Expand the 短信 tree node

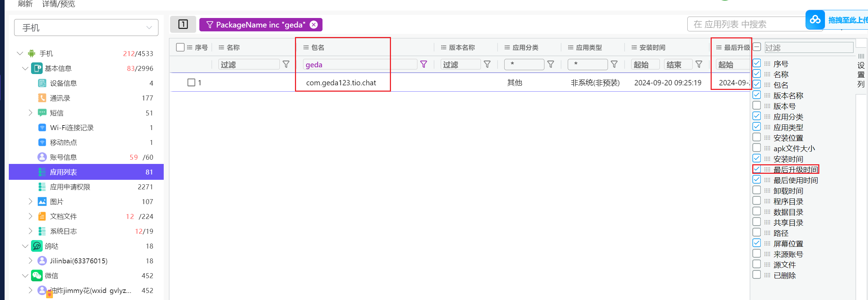coord(30,113)
